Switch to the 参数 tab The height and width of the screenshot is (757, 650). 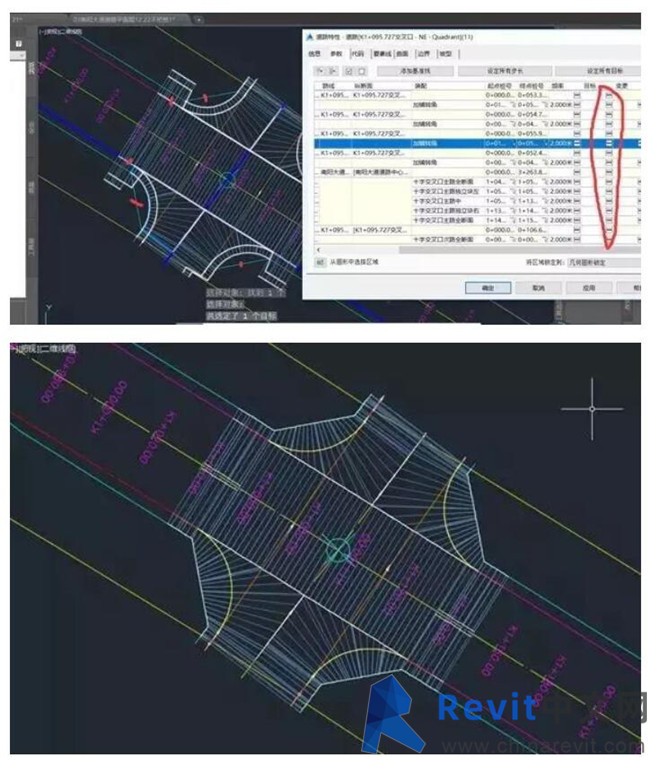(336, 54)
